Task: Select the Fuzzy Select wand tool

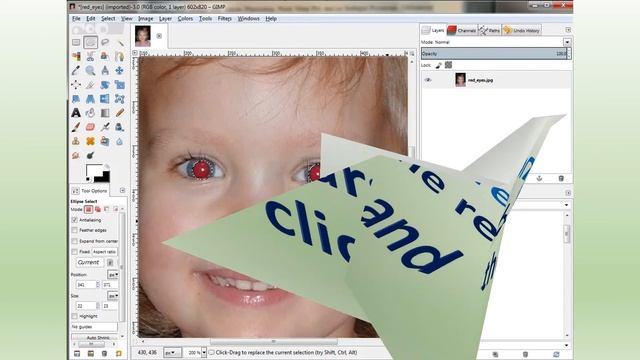Action: [x=120, y=42]
